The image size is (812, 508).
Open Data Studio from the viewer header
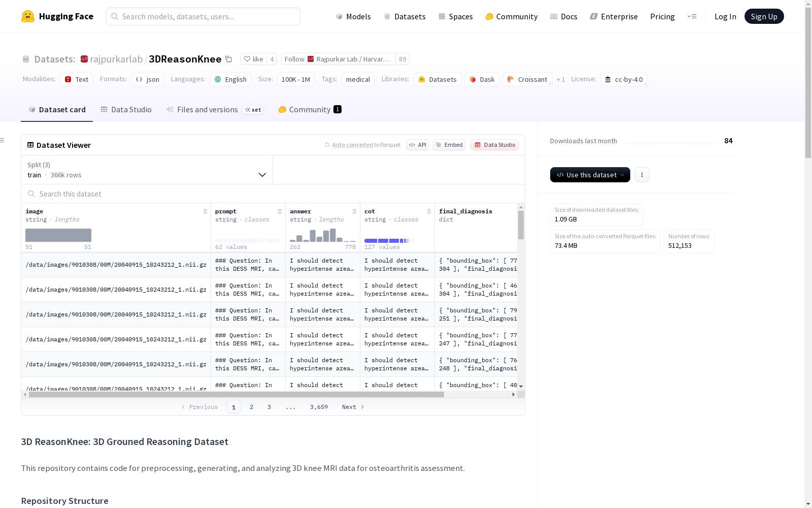(495, 145)
